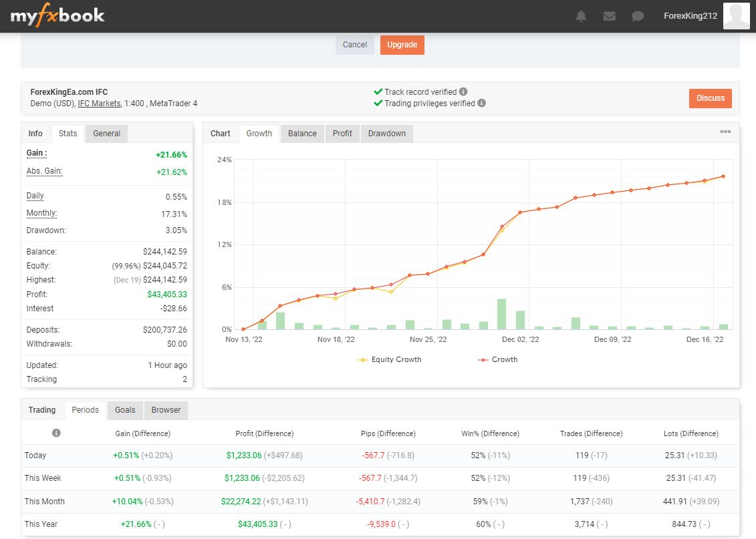Follow the IFC Markets link

pos(99,104)
